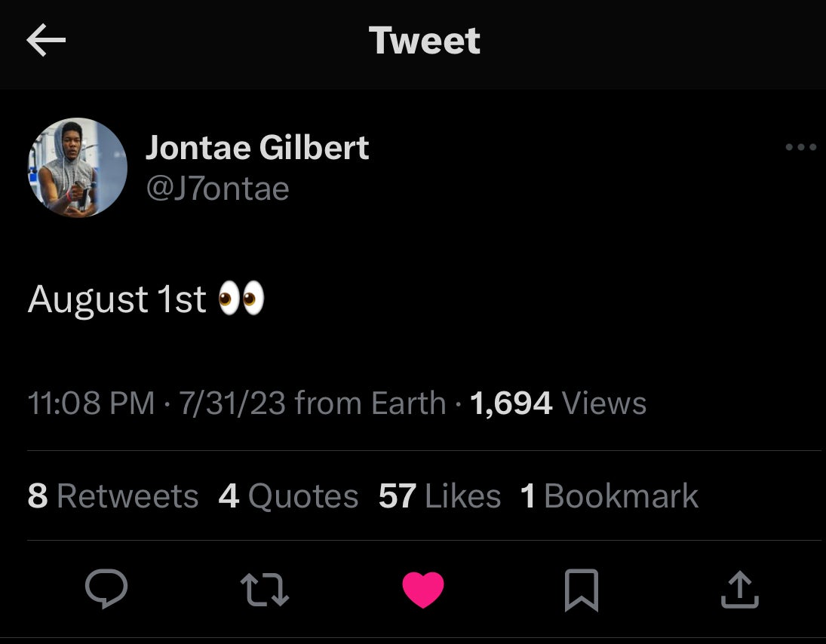Click Jontae Gilbert's display name
The image size is (826, 644).
(257, 148)
